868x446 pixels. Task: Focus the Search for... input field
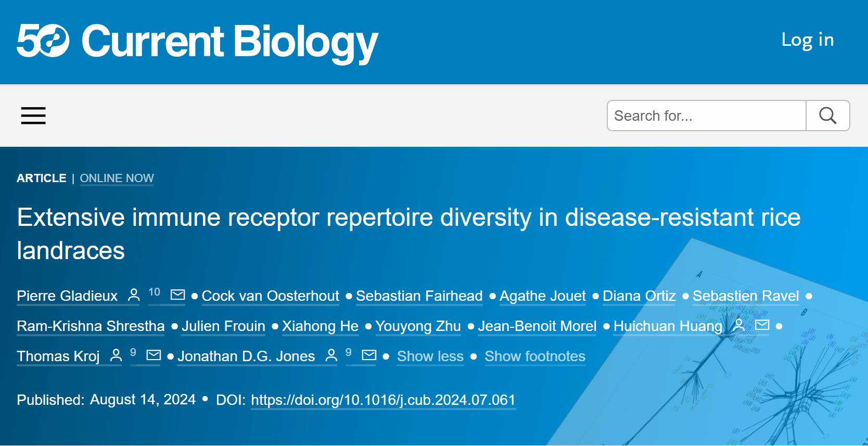pos(707,116)
